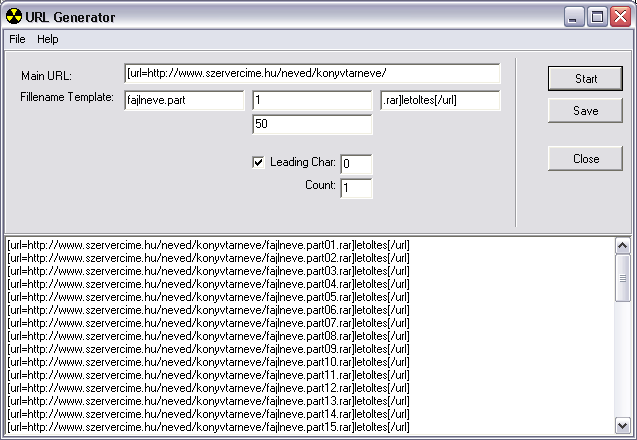Minimize the URL Generator window

pyautogui.click(x=575, y=17)
